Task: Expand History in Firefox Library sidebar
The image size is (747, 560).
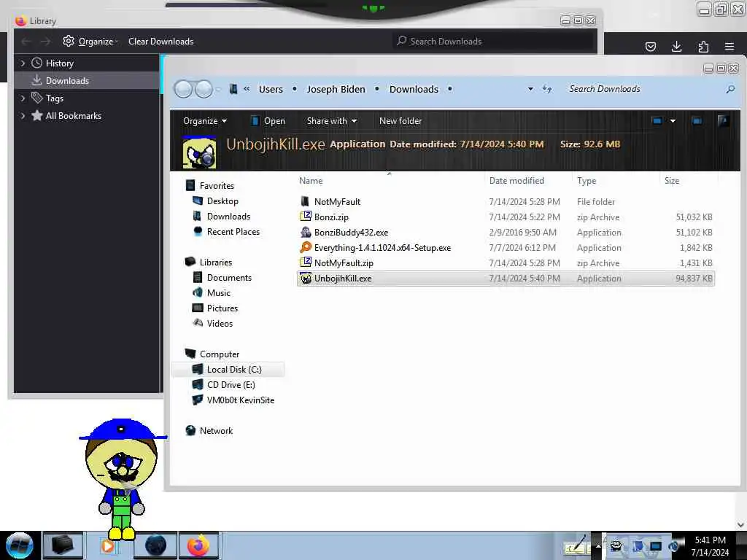Action: (23, 63)
